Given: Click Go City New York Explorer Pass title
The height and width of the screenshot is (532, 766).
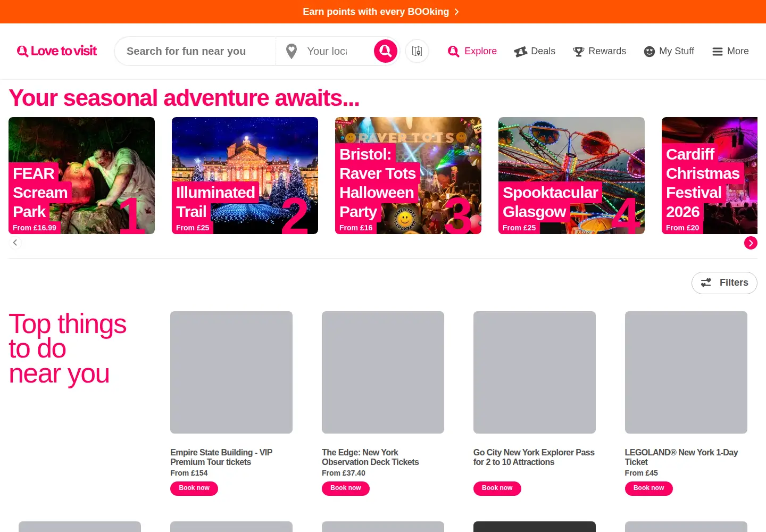Looking at the screenshot, I should (x=534, y=457).
